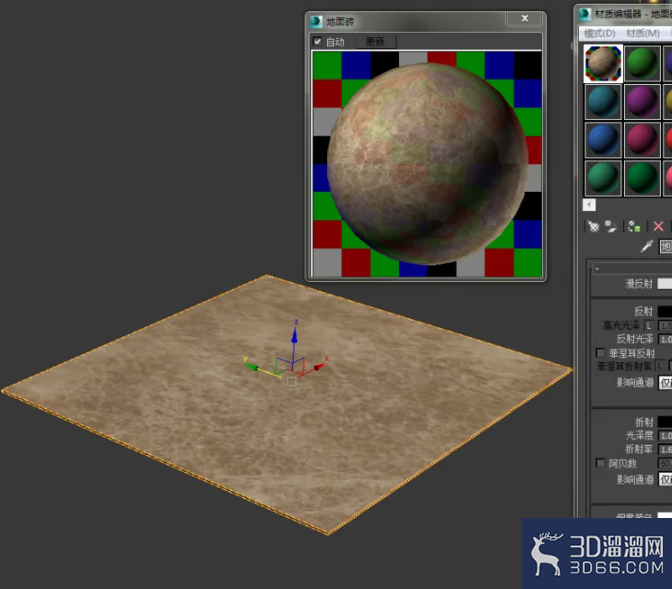Click the red X axis gizmo arrow
The height and width of the screenshot is (589, 672).
click(x=319, y=367)
